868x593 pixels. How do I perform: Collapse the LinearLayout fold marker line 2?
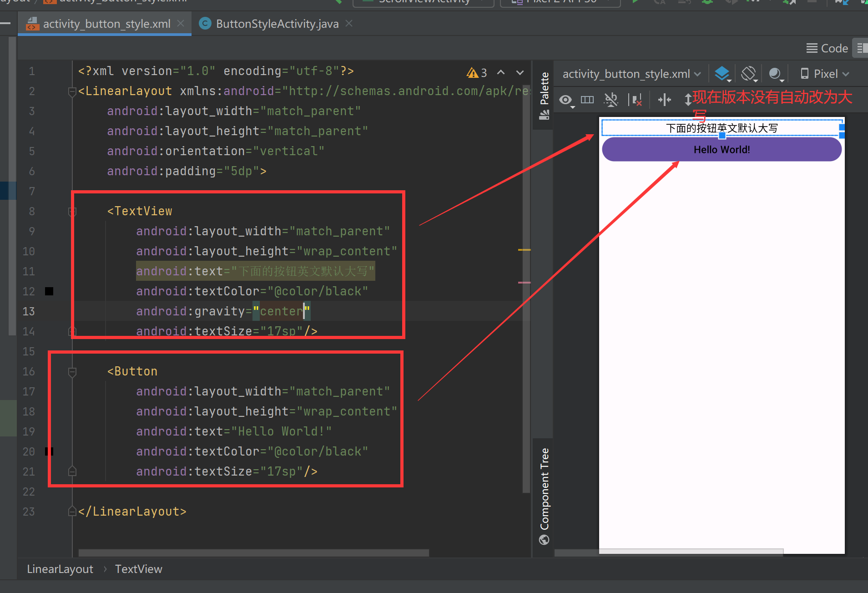coord(72,91)
